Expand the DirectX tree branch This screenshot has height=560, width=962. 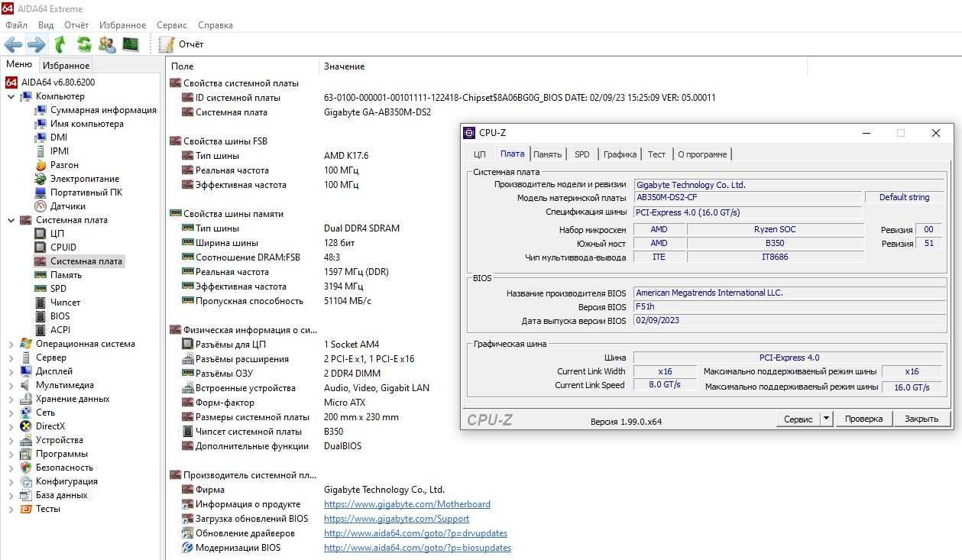[11, 426]
